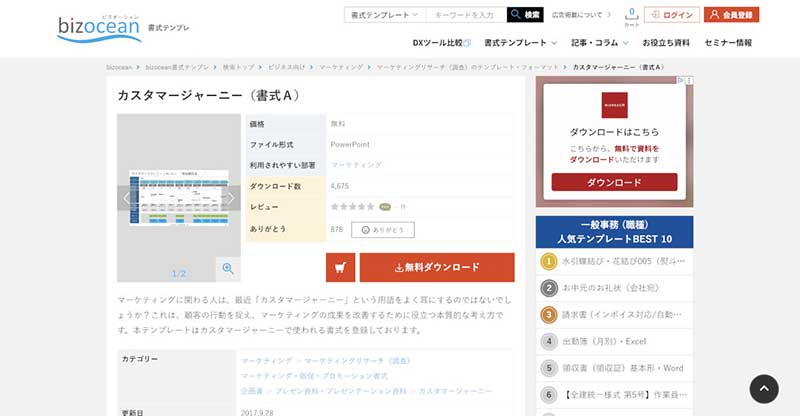The image size is (800, 416).
Task: Open the 書式テンプレート search category dropdown
Action: coord(385,15)
